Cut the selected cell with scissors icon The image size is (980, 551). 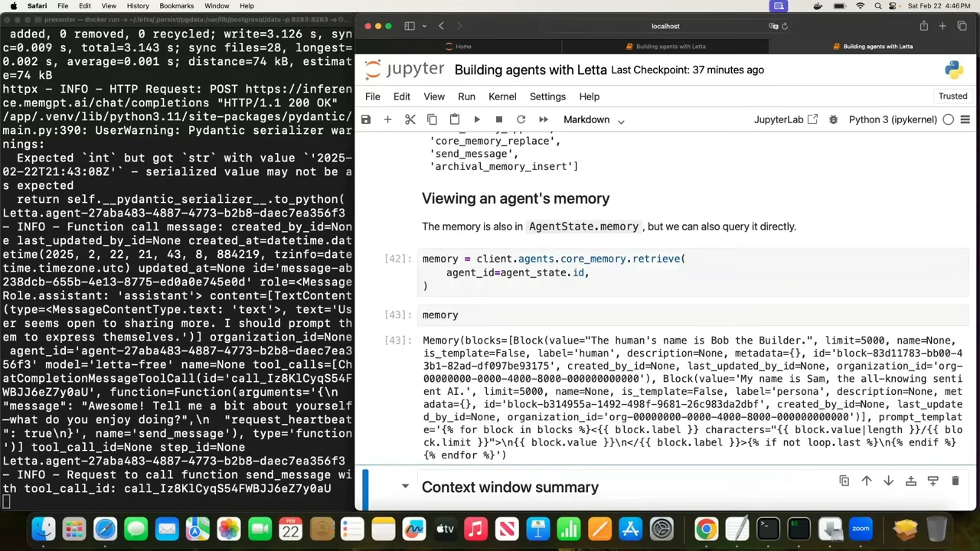coord(410,120)
